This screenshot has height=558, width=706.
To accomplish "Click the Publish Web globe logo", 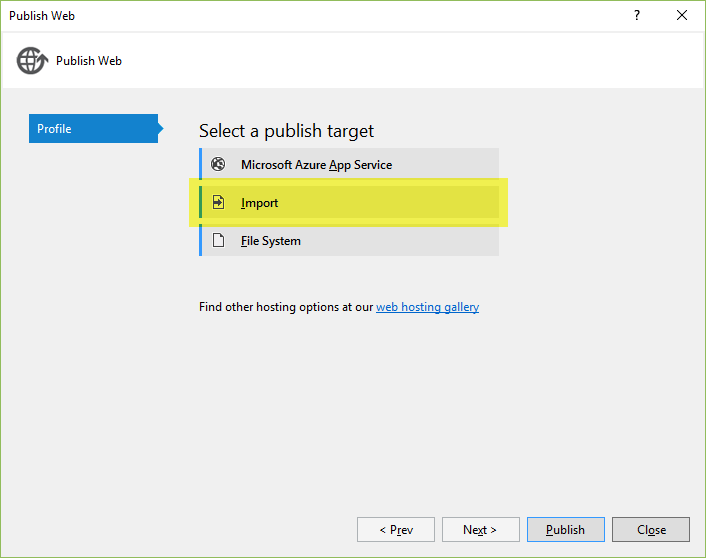I will pos(31,61).
